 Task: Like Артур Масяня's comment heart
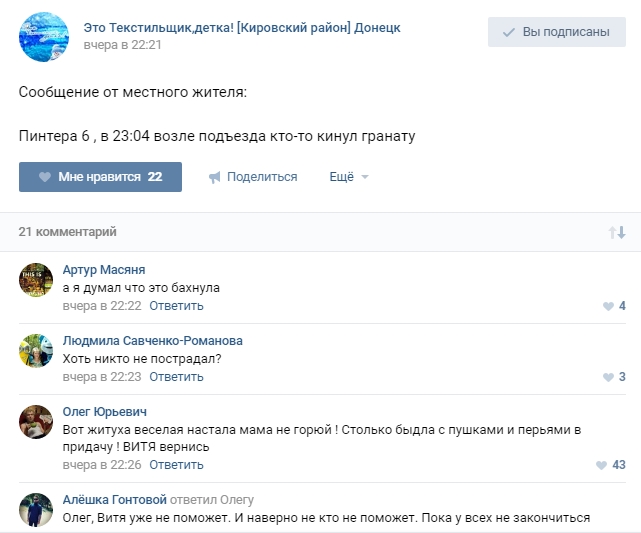(608, 306)
